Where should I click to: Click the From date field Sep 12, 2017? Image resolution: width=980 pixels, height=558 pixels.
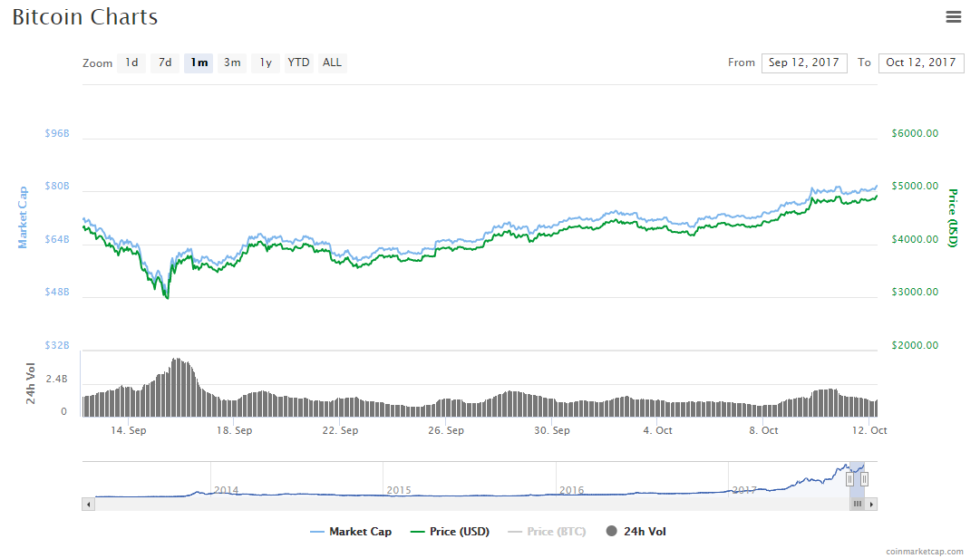(804, 63)
